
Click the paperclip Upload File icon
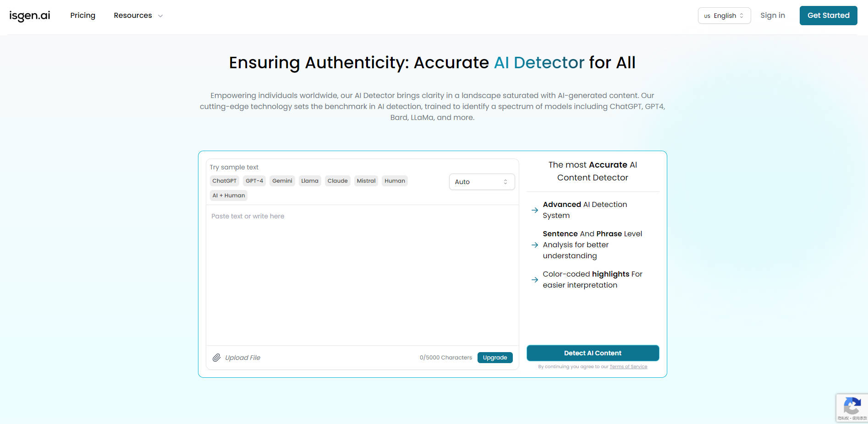coord(217,358)
